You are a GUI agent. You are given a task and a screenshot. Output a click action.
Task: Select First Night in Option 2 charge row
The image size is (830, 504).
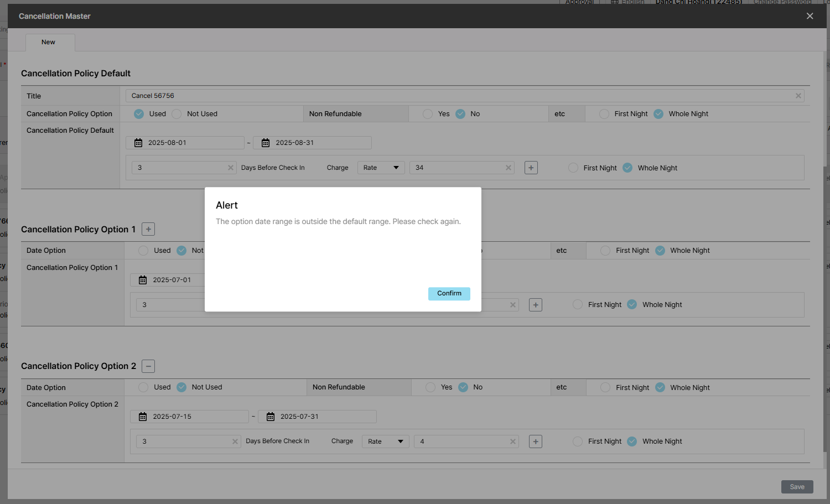point(578,441)
